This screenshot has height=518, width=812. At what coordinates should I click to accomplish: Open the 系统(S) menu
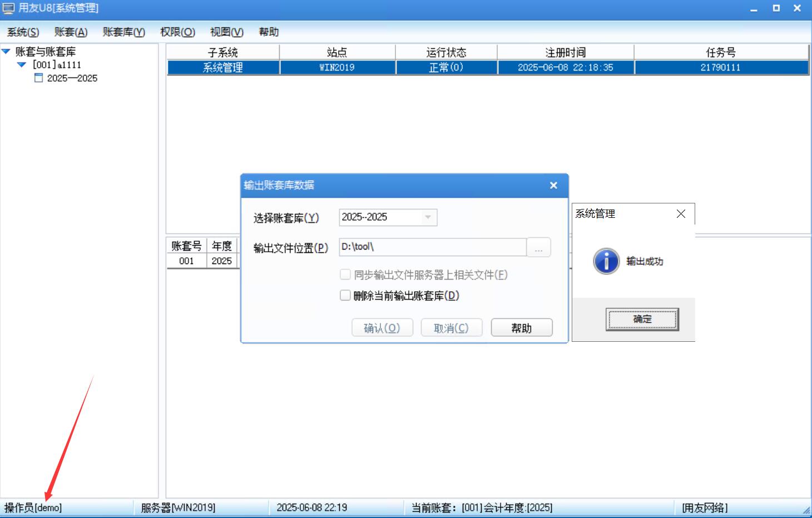coord(23,32)
